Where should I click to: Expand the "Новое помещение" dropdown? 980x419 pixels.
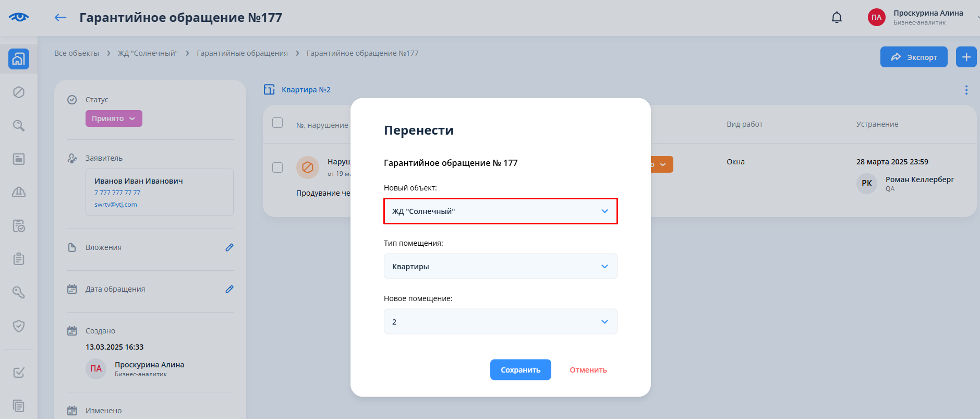pyautogui.click(x=500, y=322)
